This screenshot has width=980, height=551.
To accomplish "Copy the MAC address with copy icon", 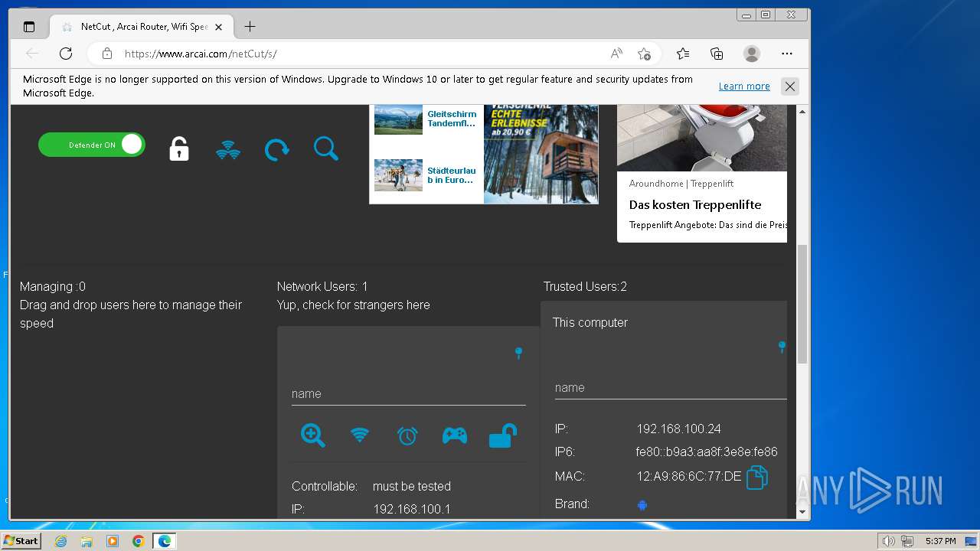I will (756, 477).
